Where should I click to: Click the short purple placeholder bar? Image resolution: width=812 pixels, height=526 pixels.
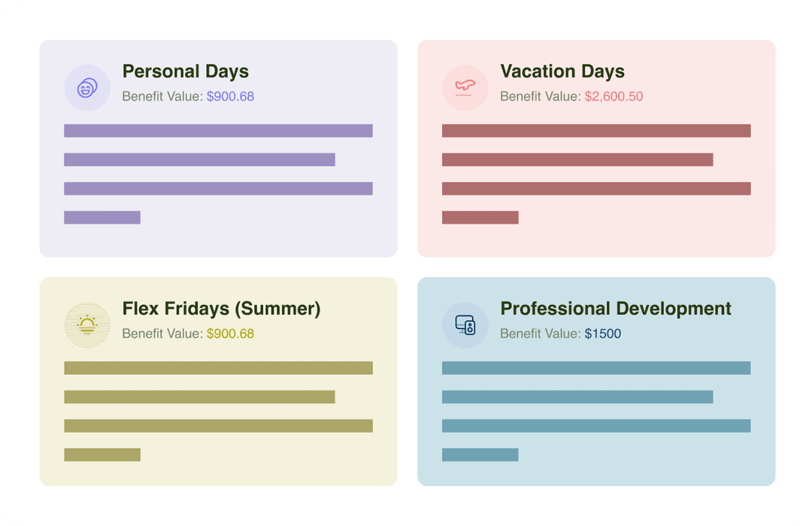coord(102,217)
